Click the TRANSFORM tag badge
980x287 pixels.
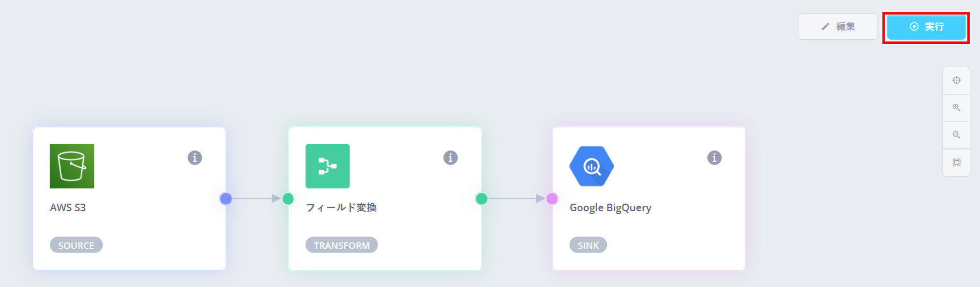click(x=342, y=245)
